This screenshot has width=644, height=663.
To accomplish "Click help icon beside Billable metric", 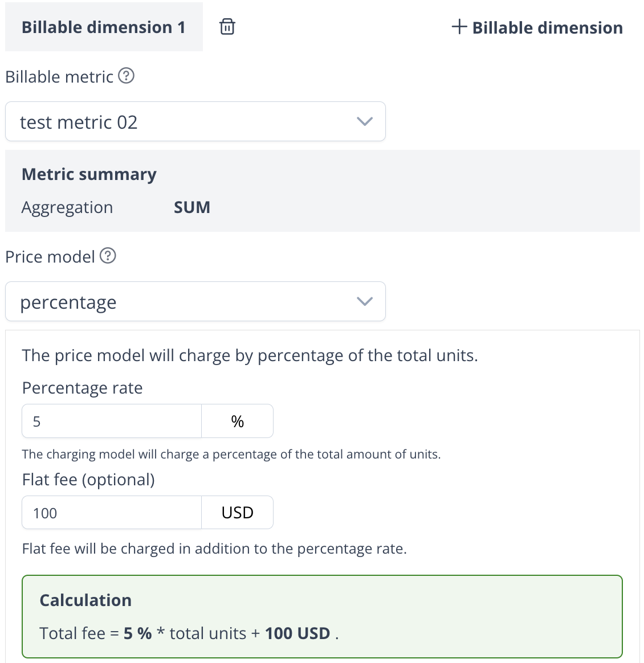I will pos(126,76).
